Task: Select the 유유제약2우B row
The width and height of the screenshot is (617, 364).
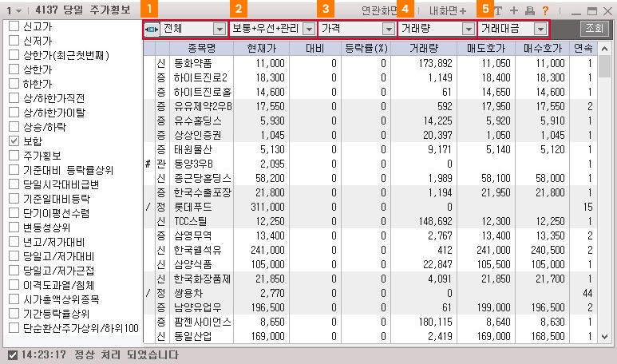Action: tap(370, 106)
